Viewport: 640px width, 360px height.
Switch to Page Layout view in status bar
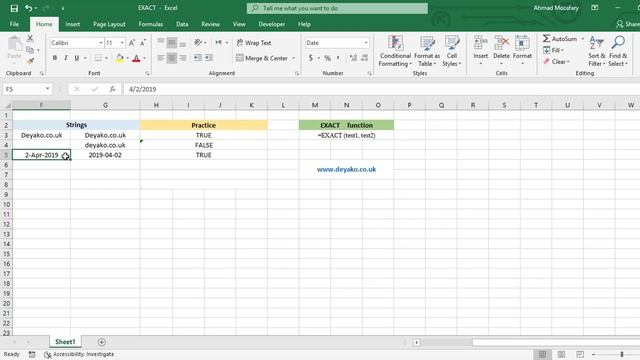561,354
